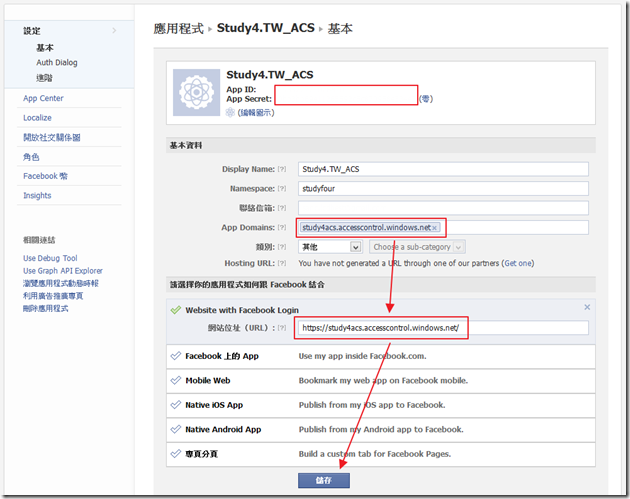
Task: Click the Get one hosting URL link
Action: (x=518, y=263)
